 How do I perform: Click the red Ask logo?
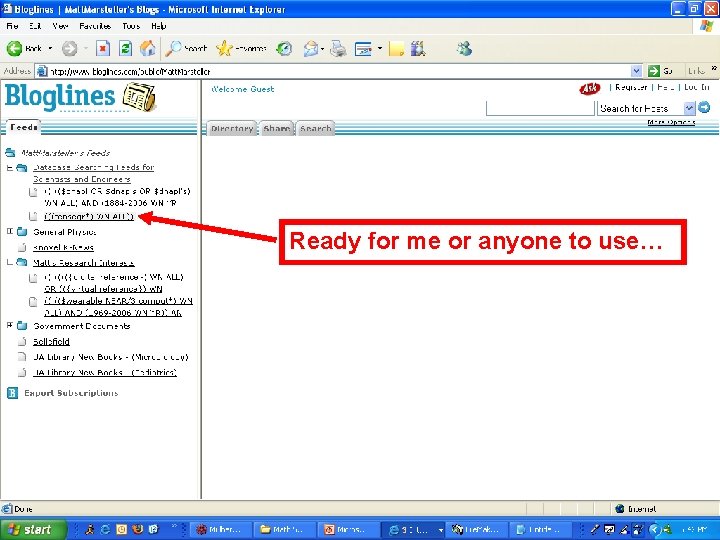click(x=590, y=88)
